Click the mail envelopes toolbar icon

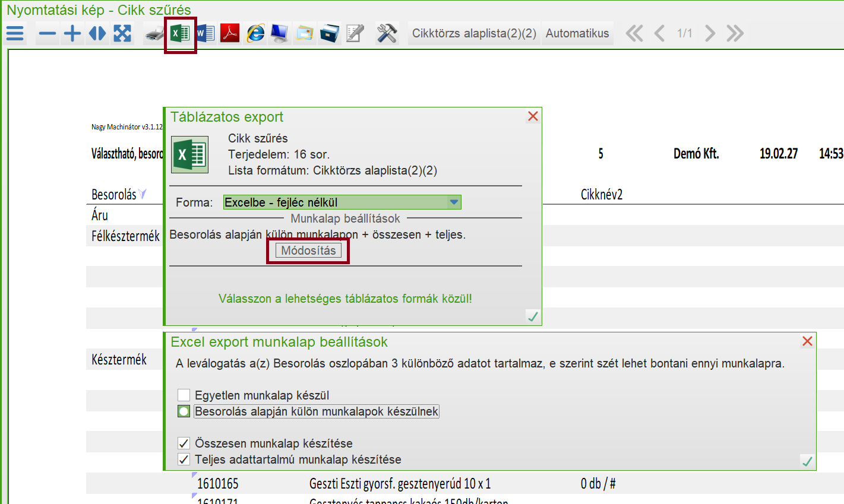click(x=305, y=33)
